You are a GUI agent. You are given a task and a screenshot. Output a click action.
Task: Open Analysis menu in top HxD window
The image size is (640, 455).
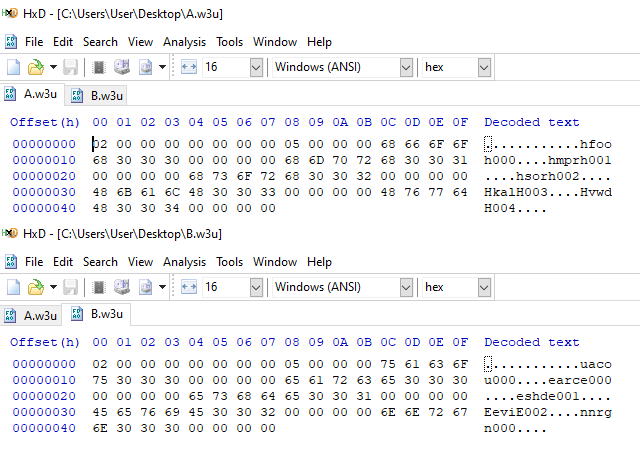click(184, 42)
